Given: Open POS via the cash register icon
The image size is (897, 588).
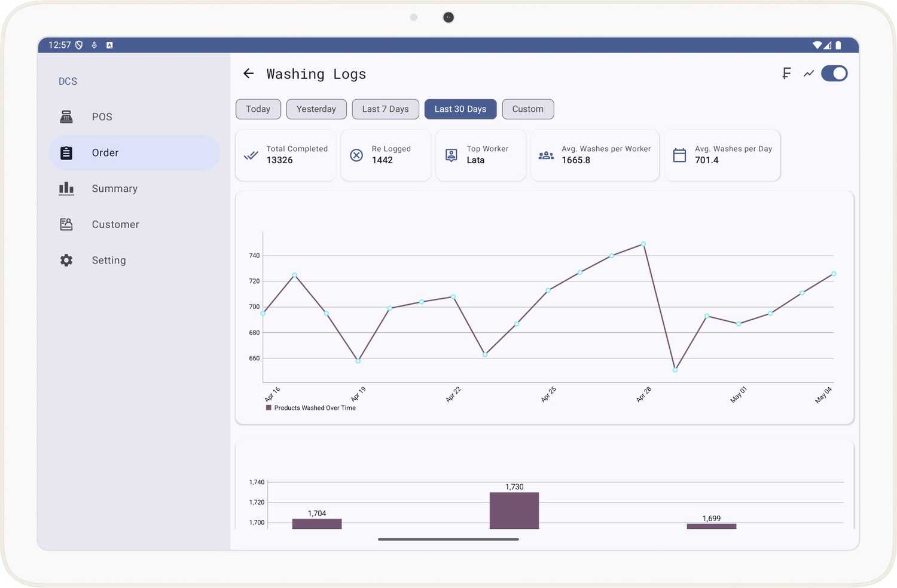Looking at the screenshot, I should click(66, 117).
